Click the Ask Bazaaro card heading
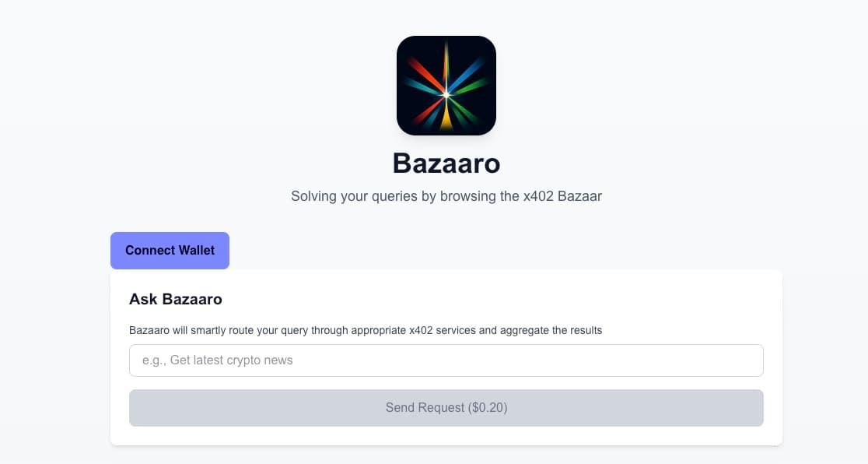The image size is (868, 464). (x=176, y=299)
